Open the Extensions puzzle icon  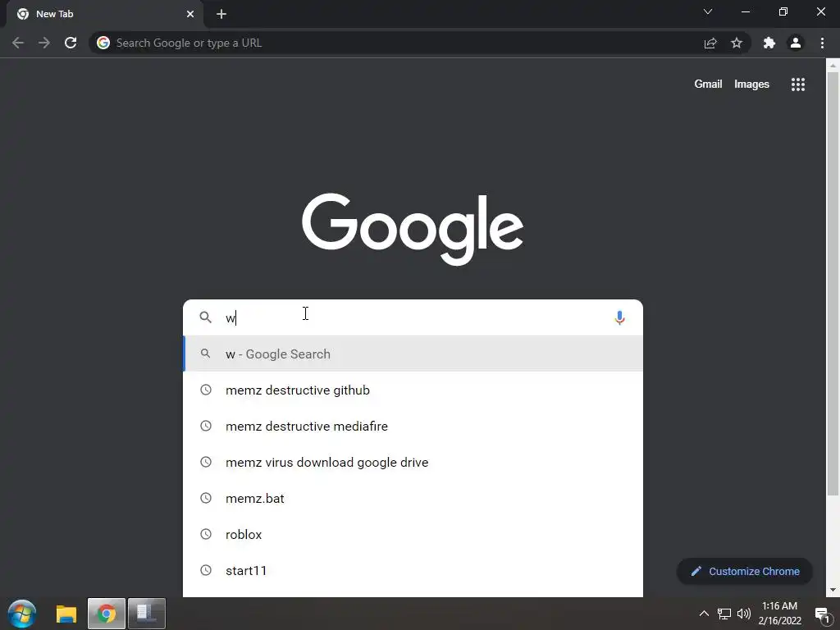(x=769, y=43)
